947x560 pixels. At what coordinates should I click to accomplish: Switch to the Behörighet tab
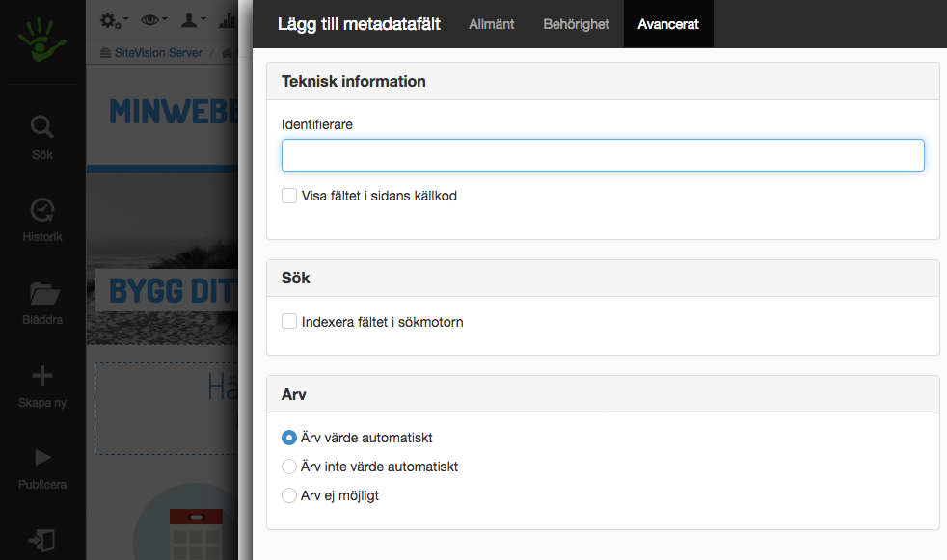click(576, 24)
